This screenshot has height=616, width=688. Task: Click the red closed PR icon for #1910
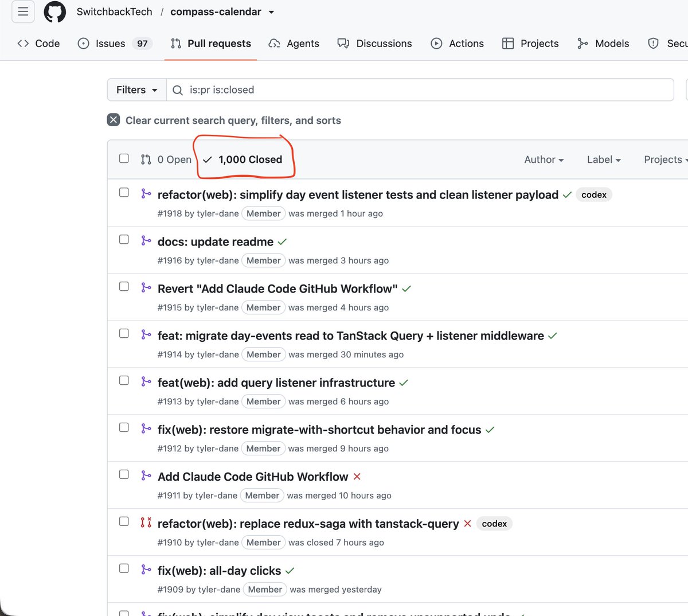(x=146, y=523)
